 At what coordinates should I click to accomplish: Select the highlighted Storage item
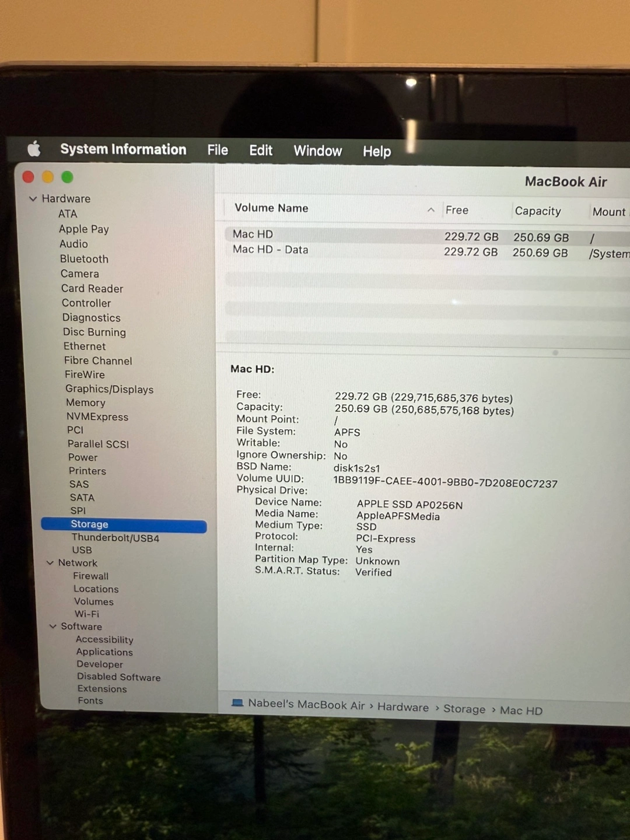tap(124, 524)
